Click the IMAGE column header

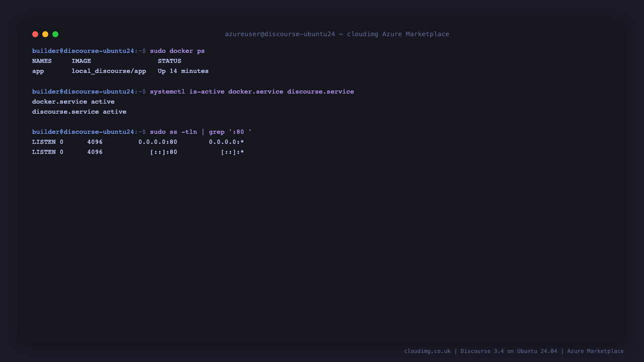[x=81, y=61]
